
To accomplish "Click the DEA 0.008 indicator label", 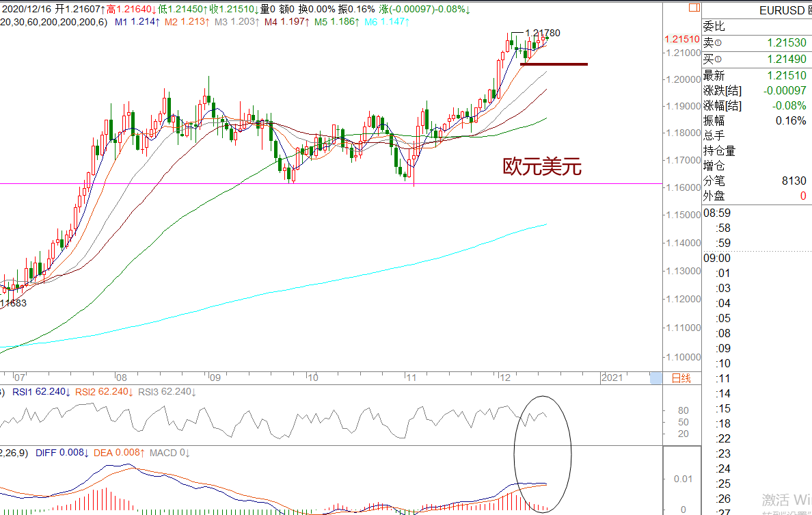I will click(119, 453).
